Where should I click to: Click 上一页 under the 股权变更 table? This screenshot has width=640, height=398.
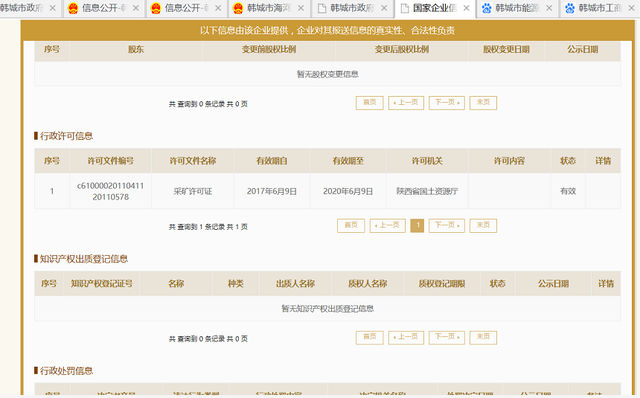pyautogui.click(x=406, y=102)
